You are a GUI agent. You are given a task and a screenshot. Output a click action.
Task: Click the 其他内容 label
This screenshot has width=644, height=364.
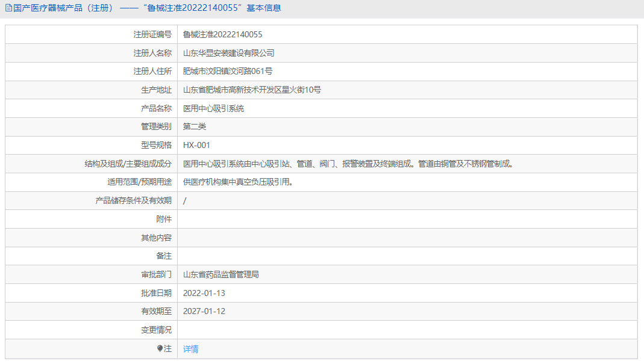click(156, 238)
